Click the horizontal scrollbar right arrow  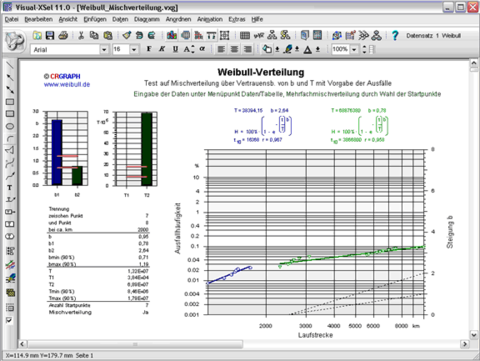[x=464, y=344]
